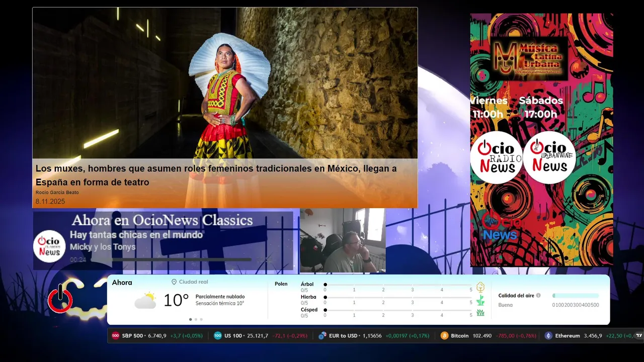Open the US 100 ticker entry
Image resolution: width=644 pixels, height=362 pixels.
point(260,335)
